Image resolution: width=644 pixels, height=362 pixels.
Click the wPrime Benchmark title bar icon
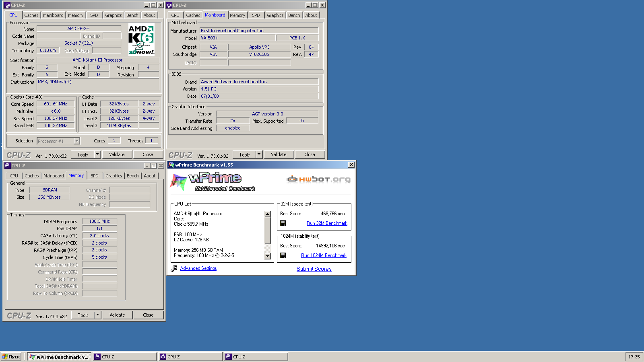point(171,165)
